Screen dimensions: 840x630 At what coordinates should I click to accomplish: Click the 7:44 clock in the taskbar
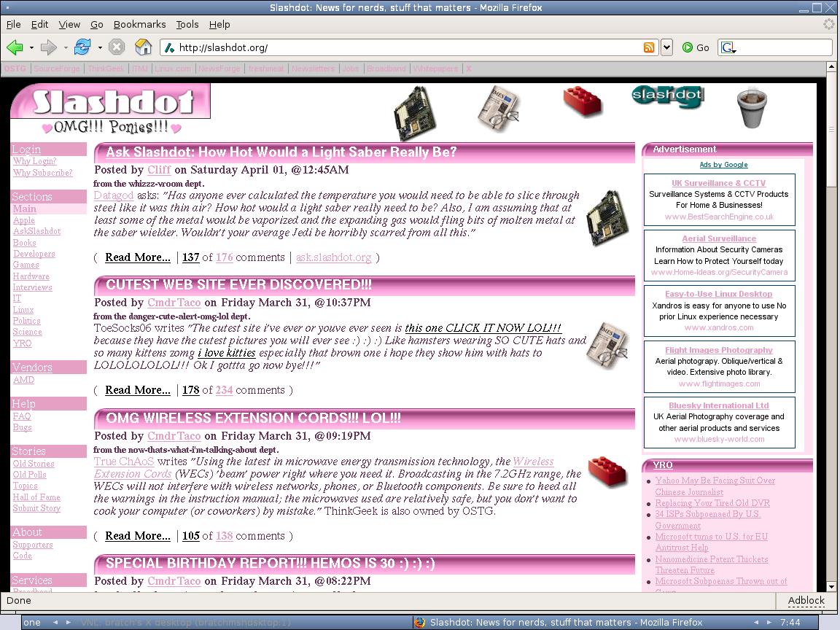click(x=790, y=623)
